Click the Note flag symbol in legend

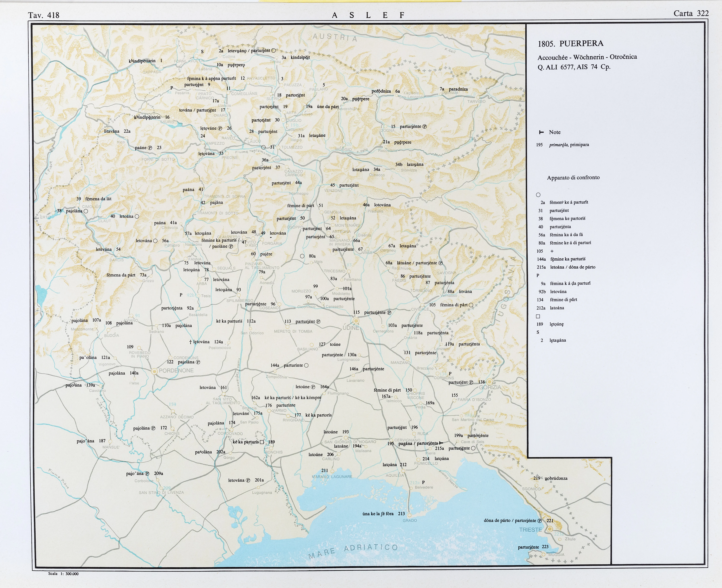click(541, 132)
